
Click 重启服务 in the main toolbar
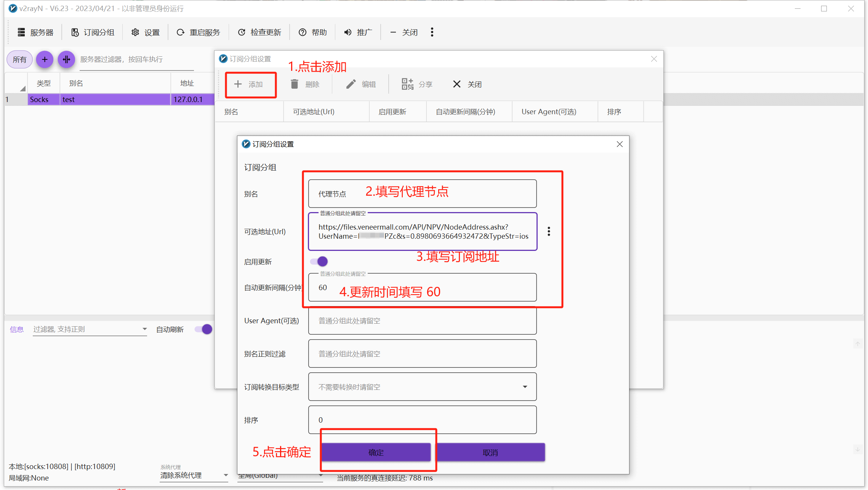[x=199, y=32]
